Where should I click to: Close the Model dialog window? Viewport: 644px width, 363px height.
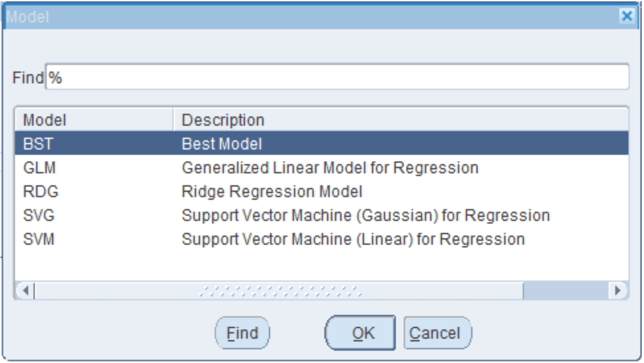click(x=627, y=17)
